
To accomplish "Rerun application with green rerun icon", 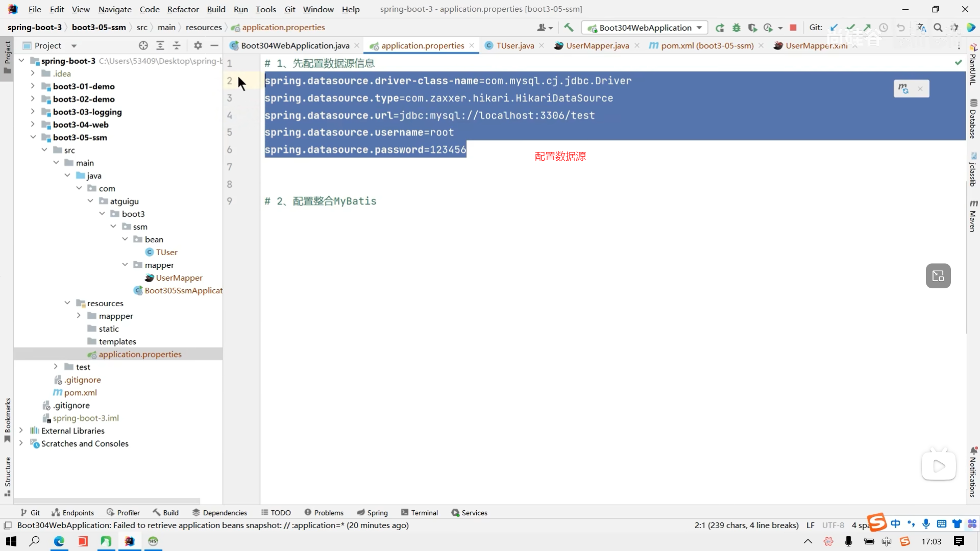I will pyautogui.click(x=720, y=28).
